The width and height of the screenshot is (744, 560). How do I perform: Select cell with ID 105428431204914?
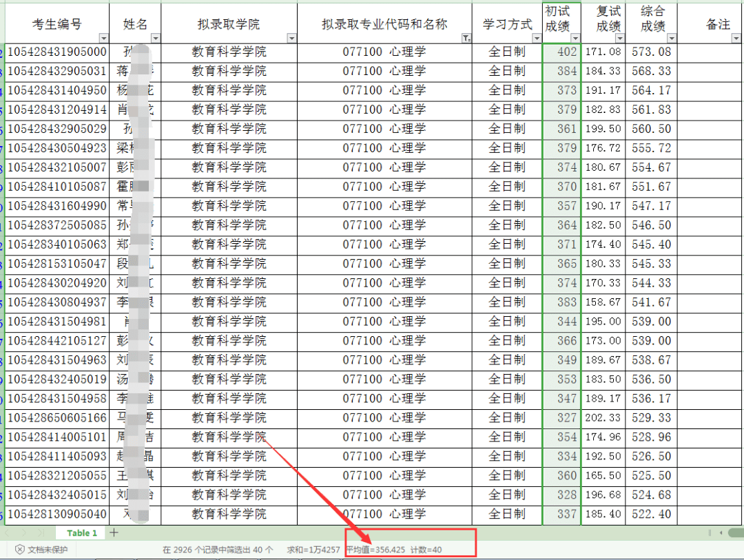[x=57, y=110]
